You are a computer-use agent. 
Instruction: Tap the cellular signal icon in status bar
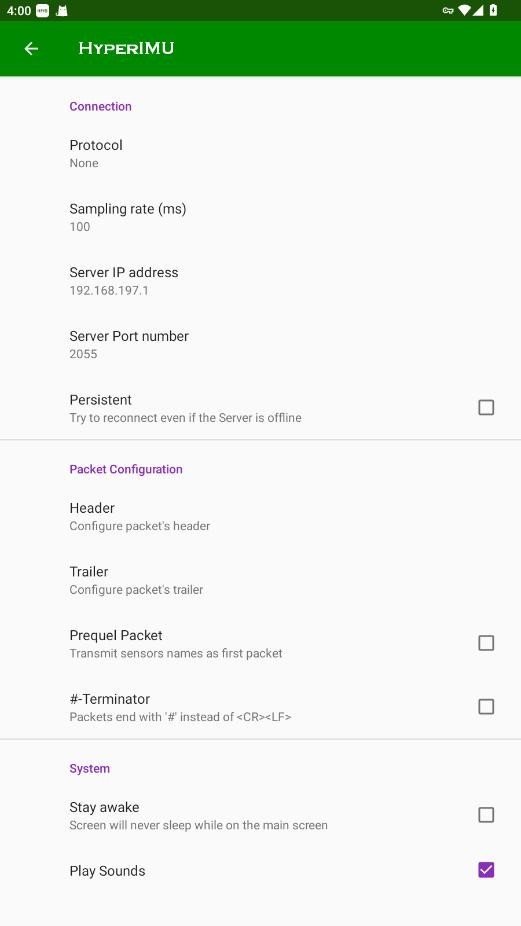(478, 10)
